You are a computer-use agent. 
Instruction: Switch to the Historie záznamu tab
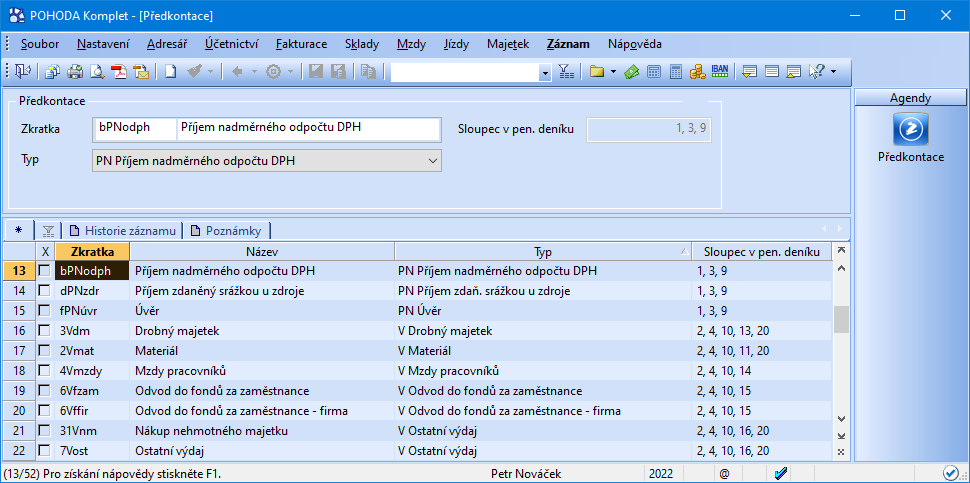pyautogui.click(x=122, y=231)
